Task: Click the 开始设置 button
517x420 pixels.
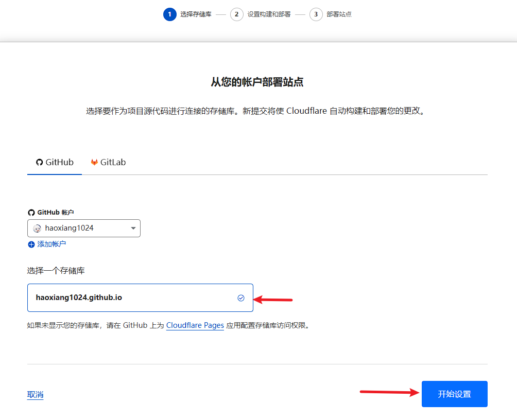Action: point(454,394)
